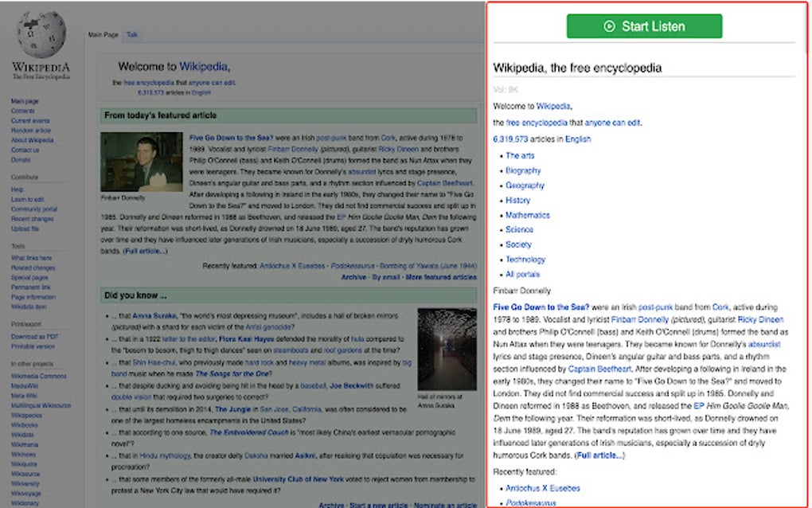Open More featured articles link

tap(441, 277)
